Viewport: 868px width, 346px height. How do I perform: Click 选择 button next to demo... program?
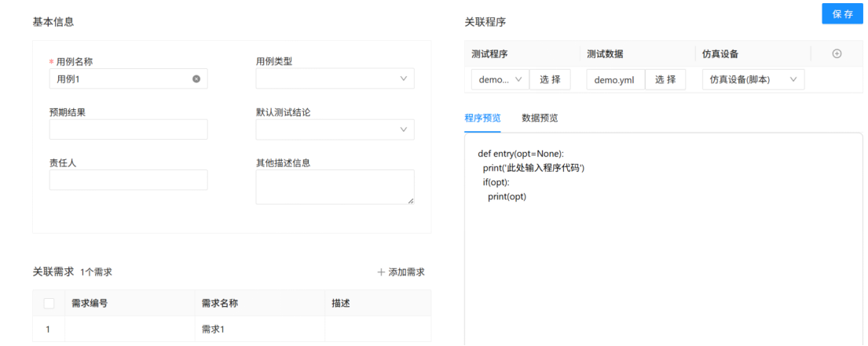point(550,79)
